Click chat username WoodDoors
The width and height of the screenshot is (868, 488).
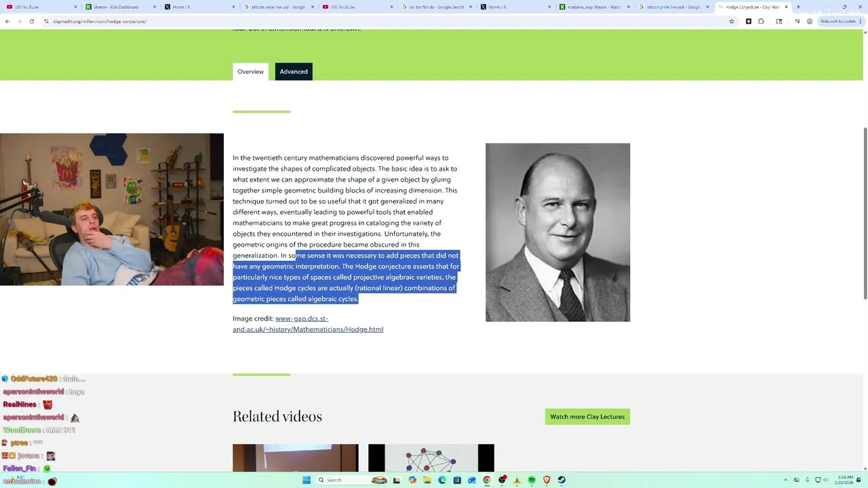pyautogui.click(x=22, y=430)
